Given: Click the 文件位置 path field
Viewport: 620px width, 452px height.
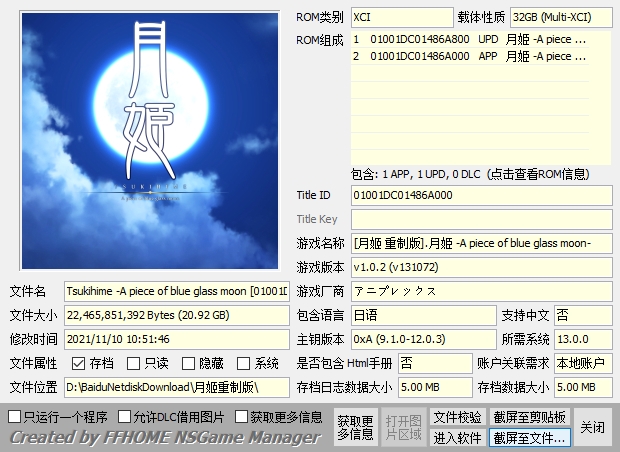Looking at the screenshot, I should [x=176, y=386].
